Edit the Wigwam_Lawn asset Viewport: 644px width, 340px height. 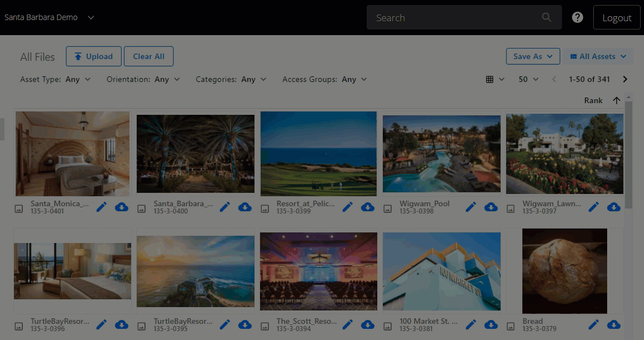tap(593, 207)
